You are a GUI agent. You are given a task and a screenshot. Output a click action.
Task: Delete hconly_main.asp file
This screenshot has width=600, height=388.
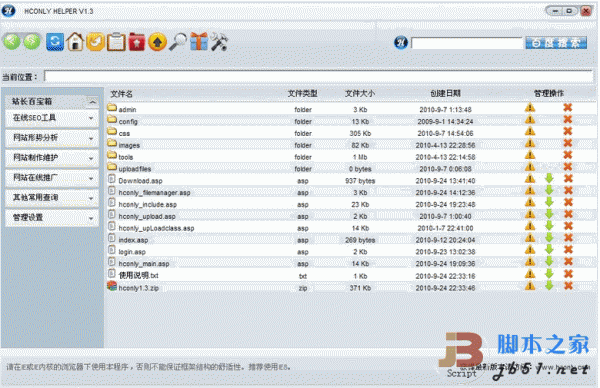568,262
